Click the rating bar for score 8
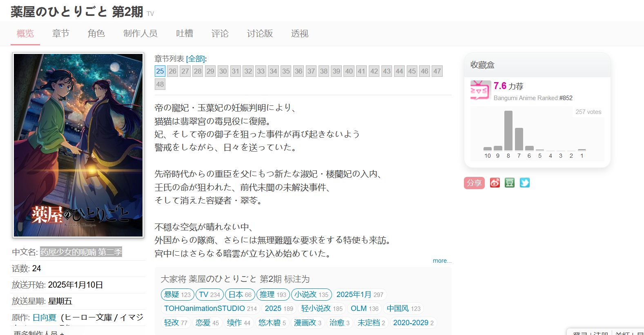Viewport: 644px width, 335px height. click(508, 131)
